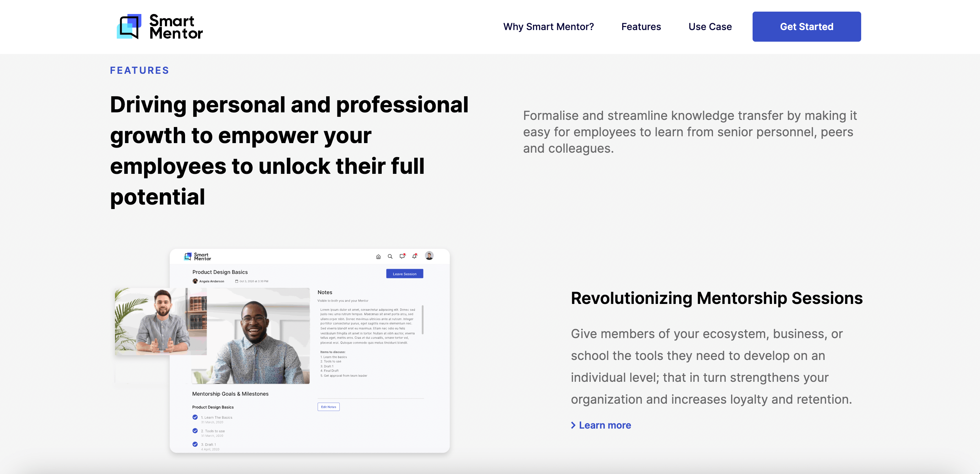Click the Smart Mentor logo in header

tap(159, 27)
